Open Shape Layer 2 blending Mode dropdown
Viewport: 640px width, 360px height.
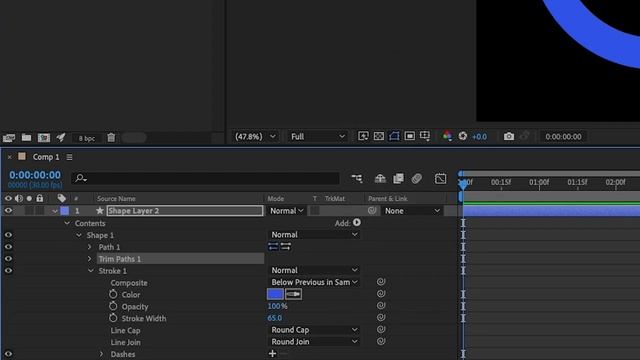coord(287,211)
